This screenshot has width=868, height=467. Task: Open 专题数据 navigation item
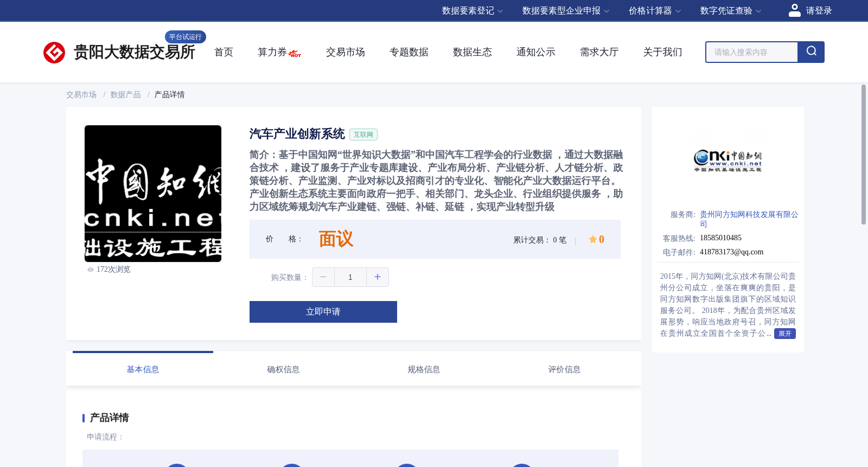click(x=409, y=52)
